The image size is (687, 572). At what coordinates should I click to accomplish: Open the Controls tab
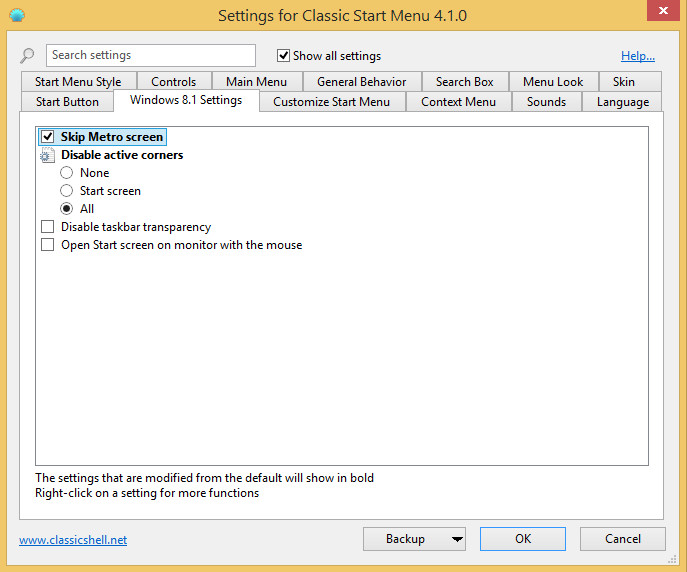(174, 82)
